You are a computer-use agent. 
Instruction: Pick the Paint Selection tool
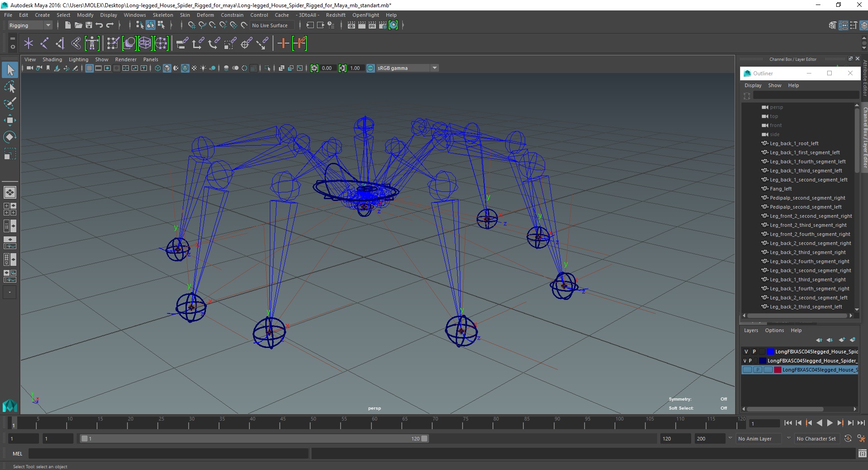tap(10, 103)
